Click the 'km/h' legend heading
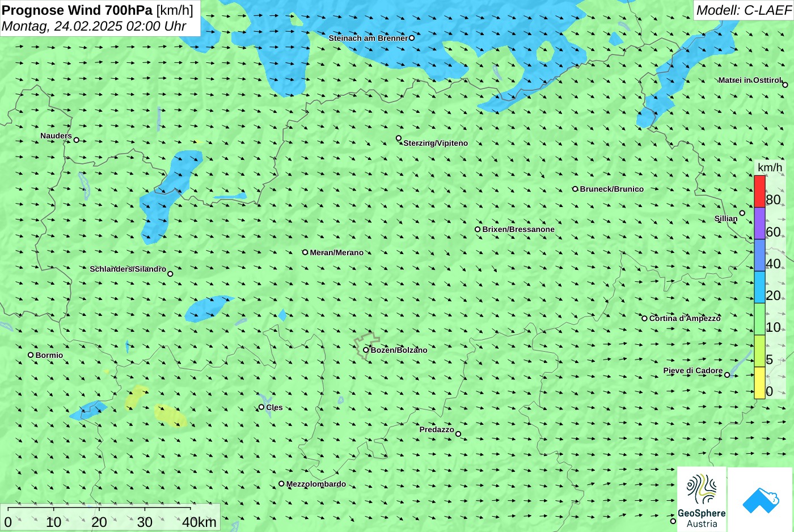Screen dimensions: 794x532 coord(770,167)
